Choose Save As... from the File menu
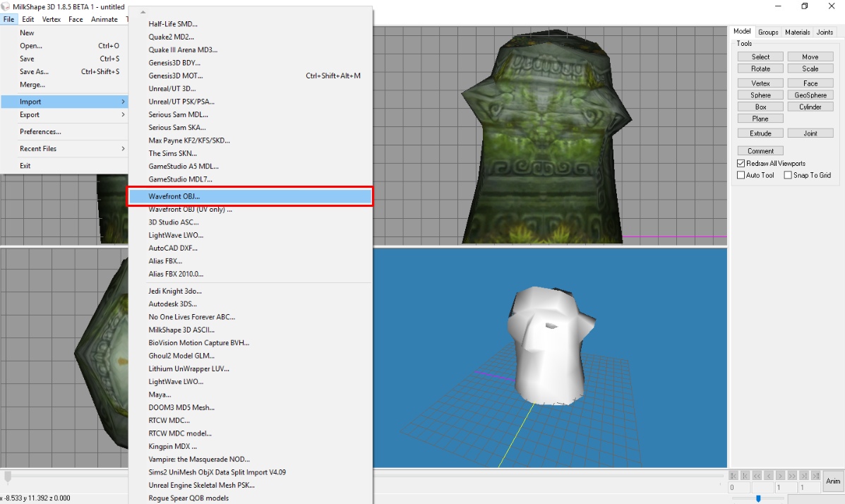Screen dimensions: 845x504 (64, 72)
